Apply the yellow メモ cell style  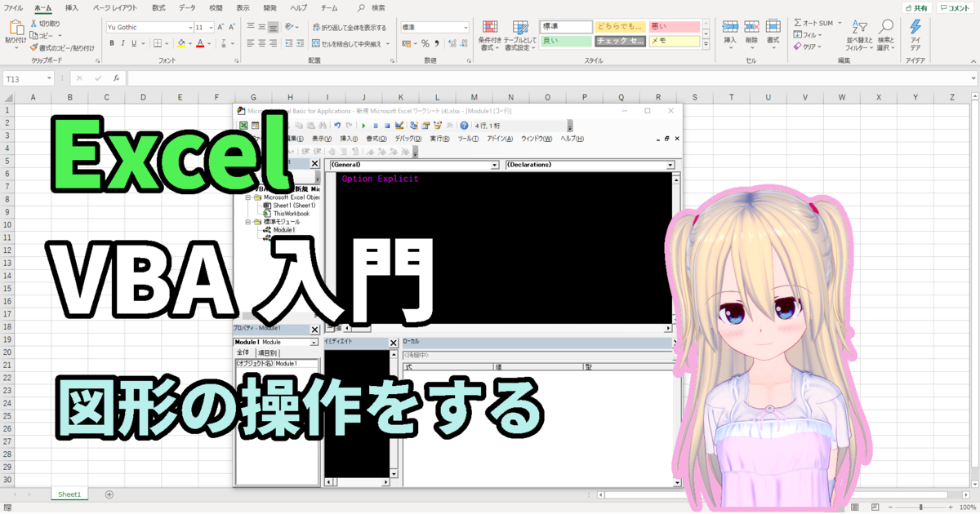tap(675, 41)
